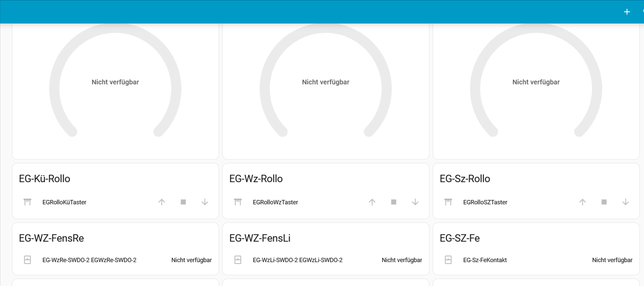644x286 pixels.
Task: Click the EG-WZ-FensRe card title
Action: [x=52, y=238]
